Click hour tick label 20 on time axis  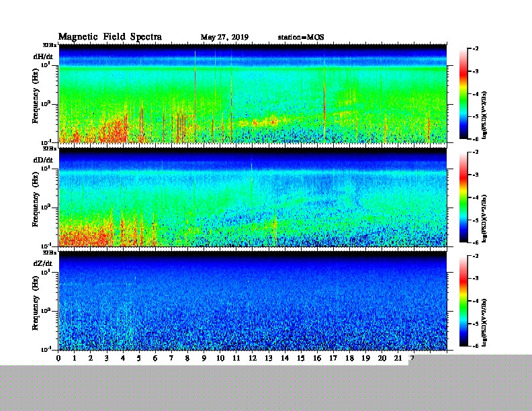(382, 358)
